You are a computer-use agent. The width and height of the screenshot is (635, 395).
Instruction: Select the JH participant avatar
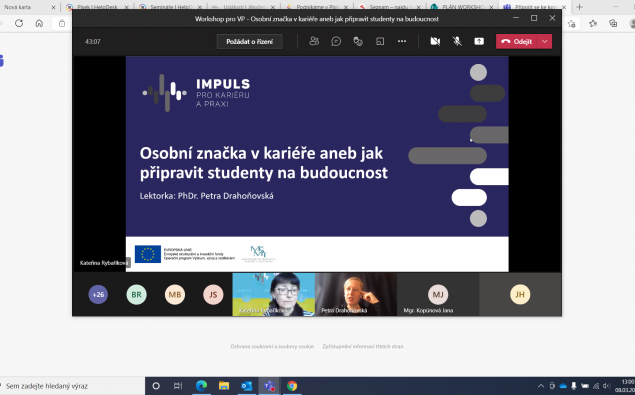click(x=520, y=295)
